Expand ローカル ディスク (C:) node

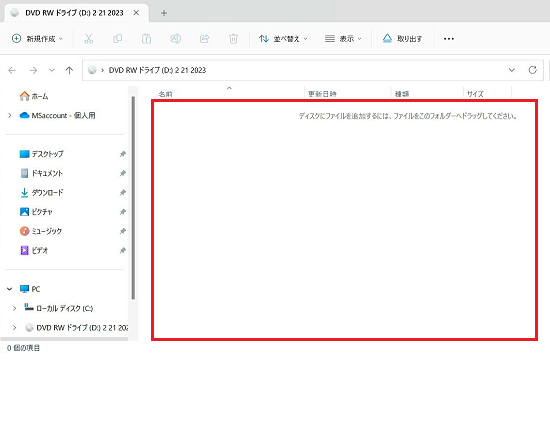pyautogui.click(x=14, y=308)
